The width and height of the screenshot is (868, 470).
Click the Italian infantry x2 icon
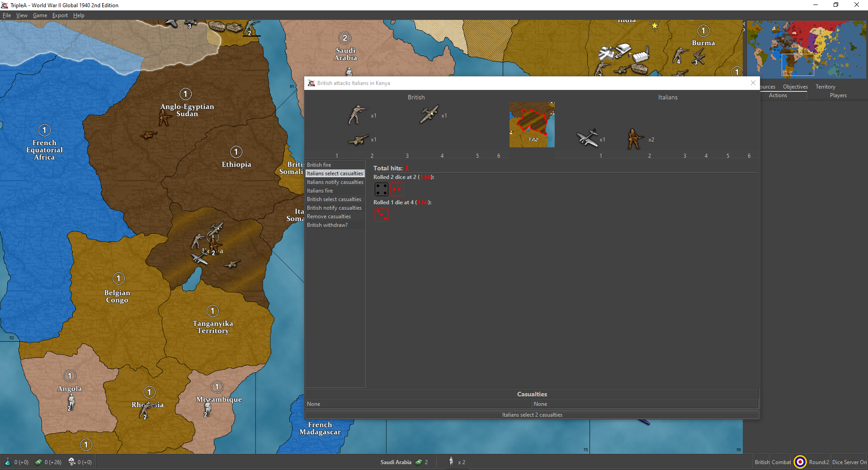pyautogui.click(x=635, y=139)
